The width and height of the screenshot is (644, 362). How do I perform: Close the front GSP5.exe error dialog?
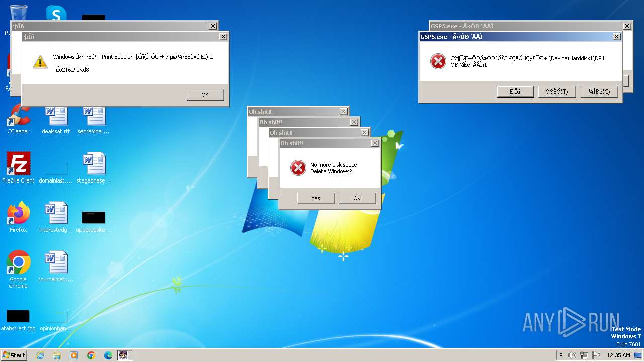point(616,37)
